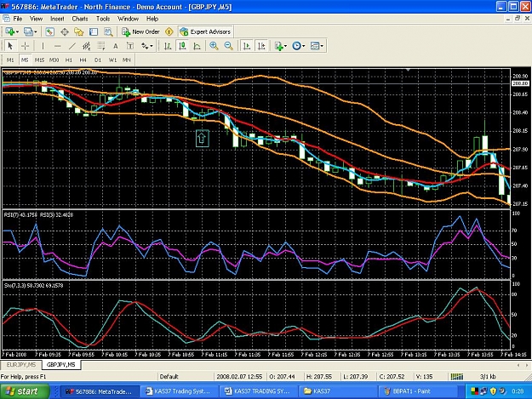
Task: Click the New Order button
Action: click(140, 31)
